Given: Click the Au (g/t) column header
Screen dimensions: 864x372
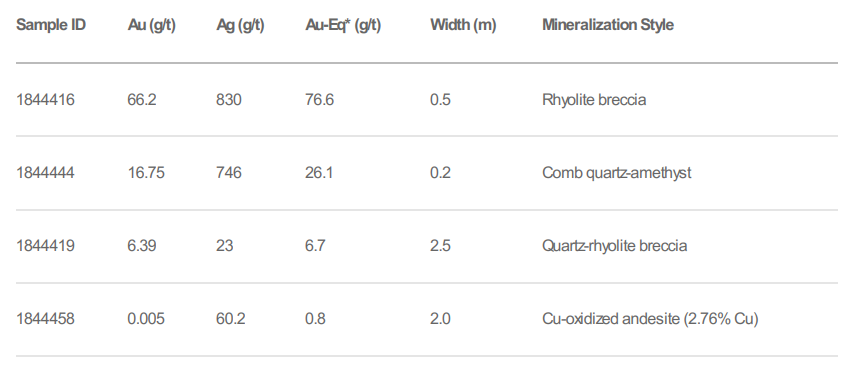Looking at the screenshot, I should coord(152,25).
